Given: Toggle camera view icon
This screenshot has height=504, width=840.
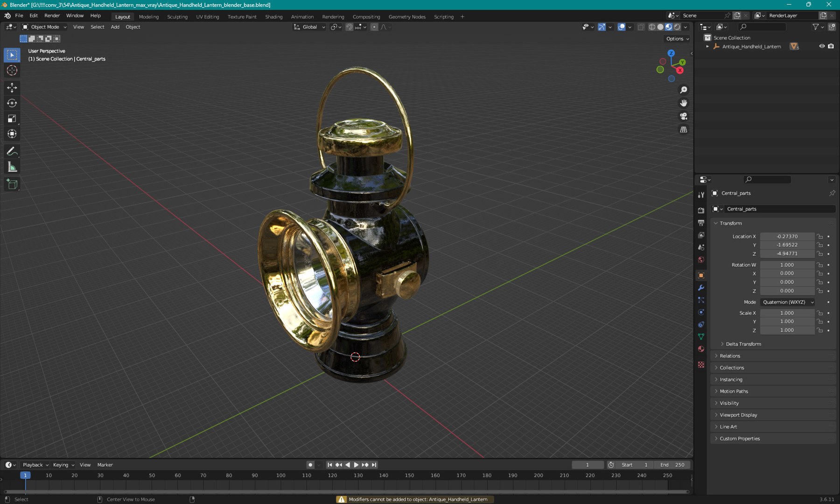Looking at the screenshot, I should click(x=684, y=116).
